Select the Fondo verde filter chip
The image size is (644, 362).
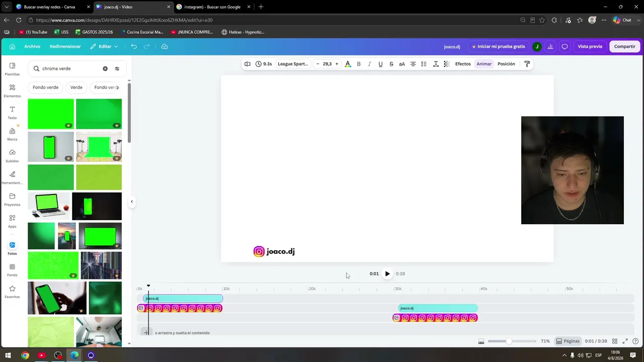point(46,87)
